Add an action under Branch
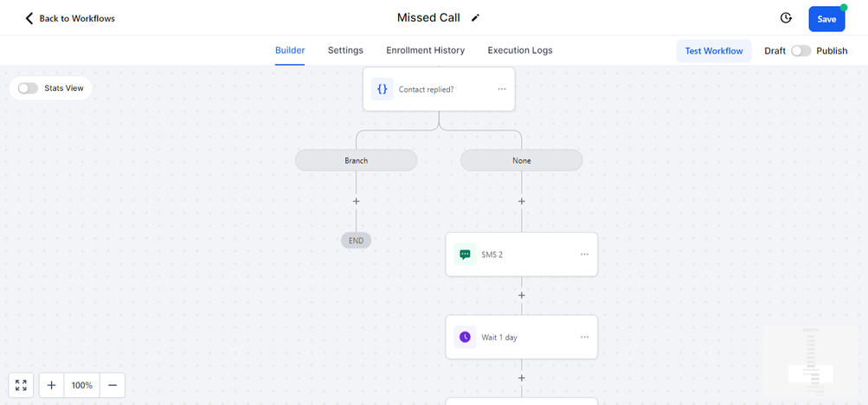The height and width of the screenshot is (405, 868). pos(356,202)
